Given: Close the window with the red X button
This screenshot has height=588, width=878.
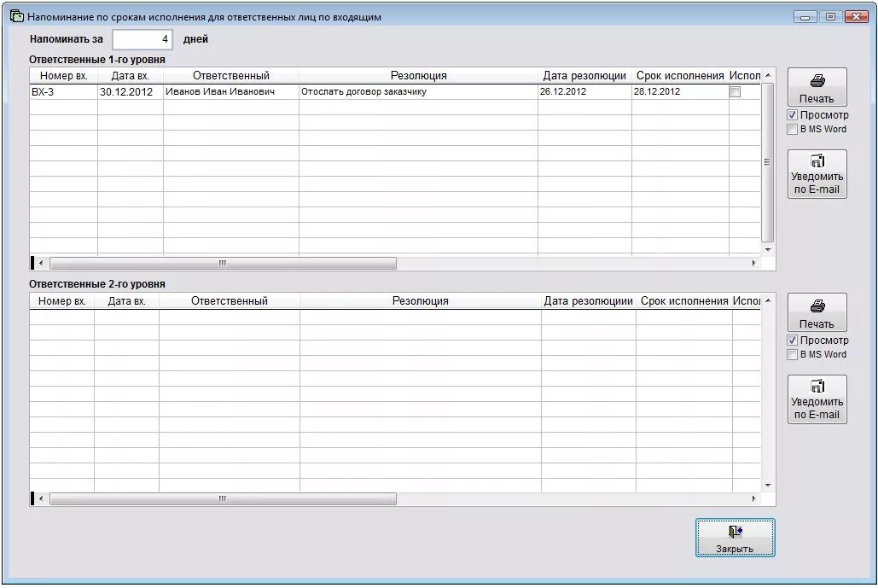Looking at the screenshot, I should coord(856,17).
